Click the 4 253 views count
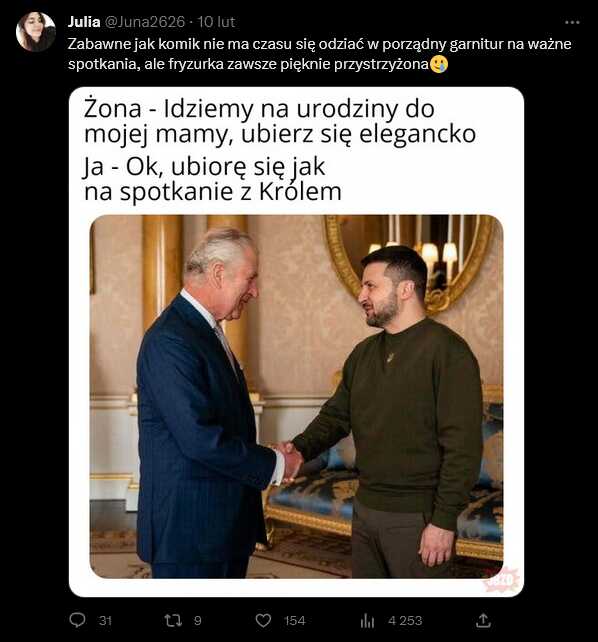 [x=405, y=621]
